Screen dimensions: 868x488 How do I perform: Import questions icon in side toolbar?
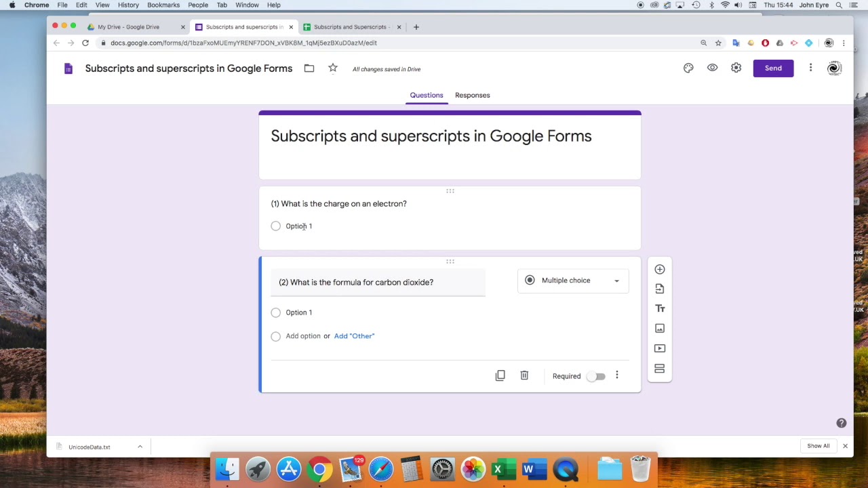pos(660,289)
